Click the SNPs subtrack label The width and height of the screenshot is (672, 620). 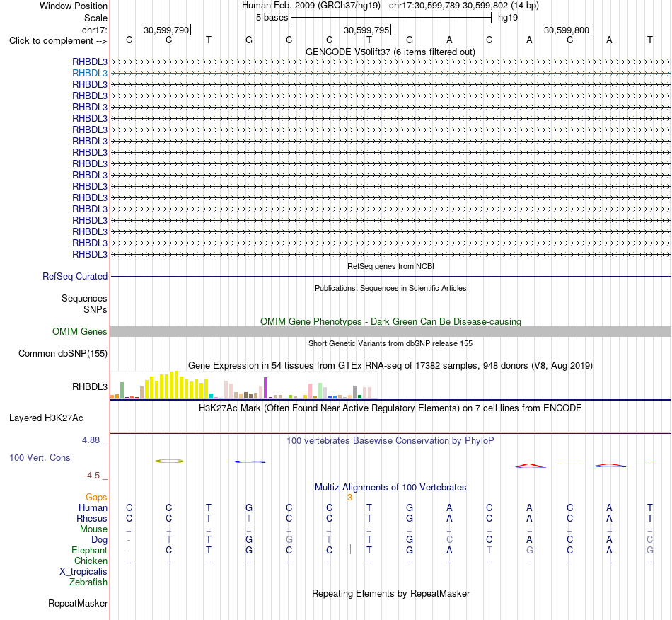[95, 309]
